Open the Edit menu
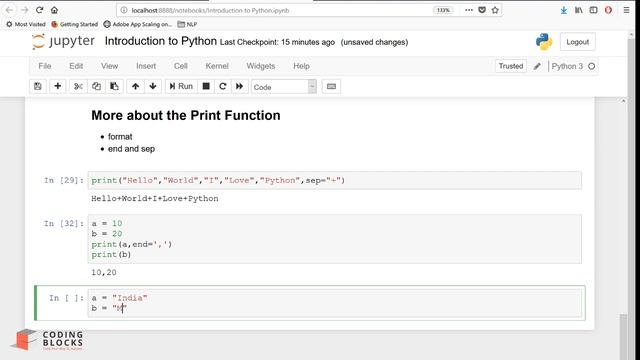This screenshot has height=360, width=640. point(76,66)
